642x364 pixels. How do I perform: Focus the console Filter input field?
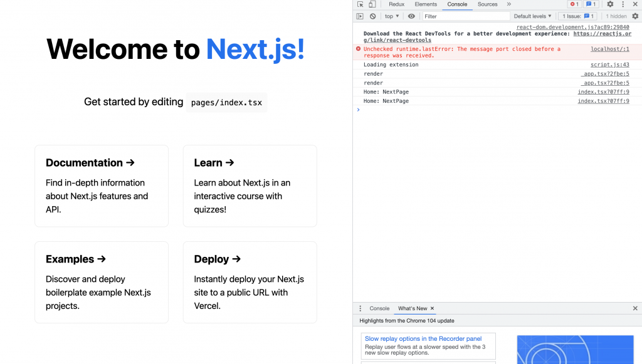pos(466,16)
